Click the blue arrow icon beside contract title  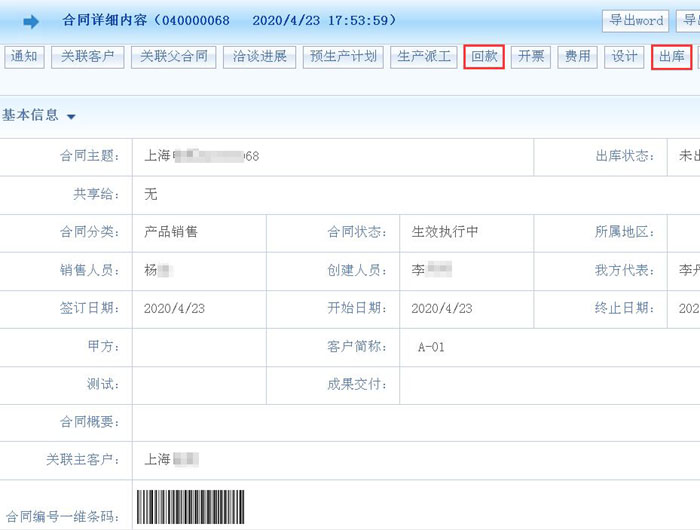(31, 21)
